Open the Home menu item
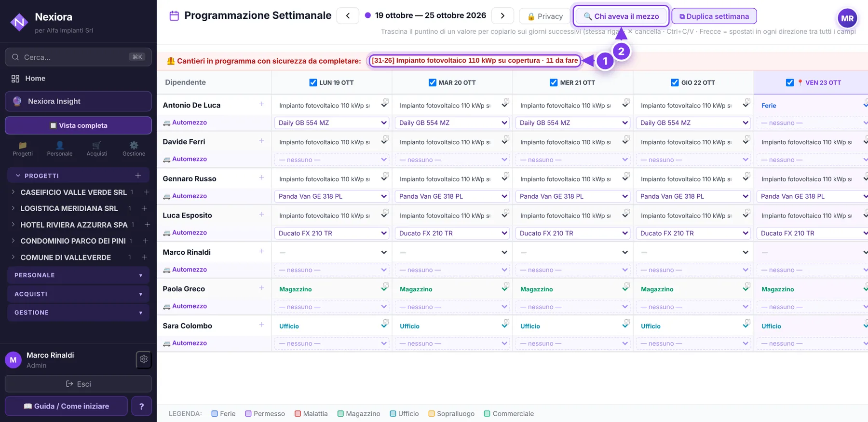868x422 pixels. [x=78, y=78]
